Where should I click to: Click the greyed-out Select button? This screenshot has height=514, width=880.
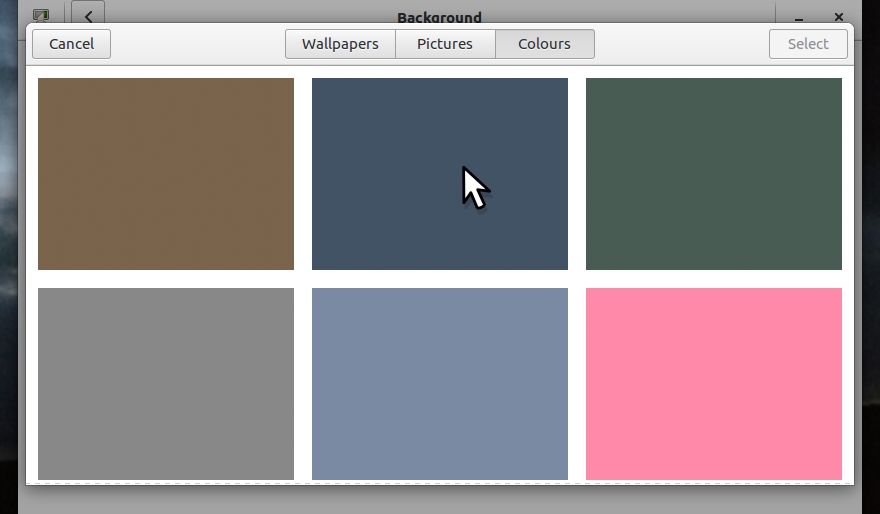click(808, 44)
